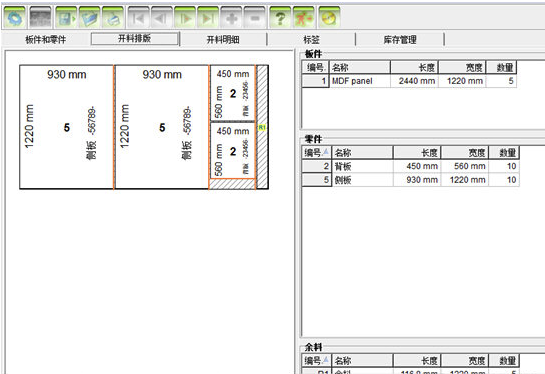Click the R1 remnant label in layout
This screenshot has width=545, height=374.
pos(262,128)
